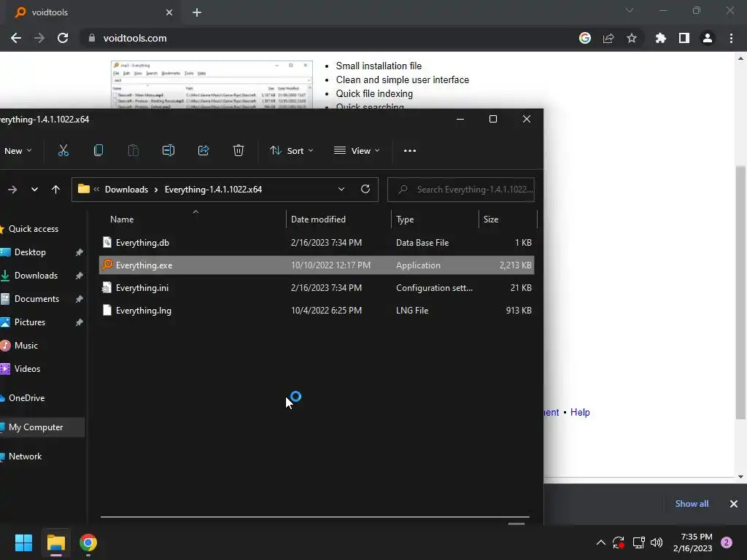747x560 pixels.
Task: Click share page icon in address bar
Action: (x=608, y=38)
